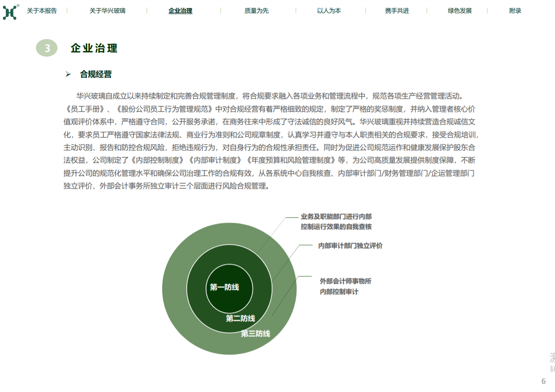The width and height of the screenshot is (555, 392).
Task: Click the 第二防线 ring label
Action: pos(240,318)
